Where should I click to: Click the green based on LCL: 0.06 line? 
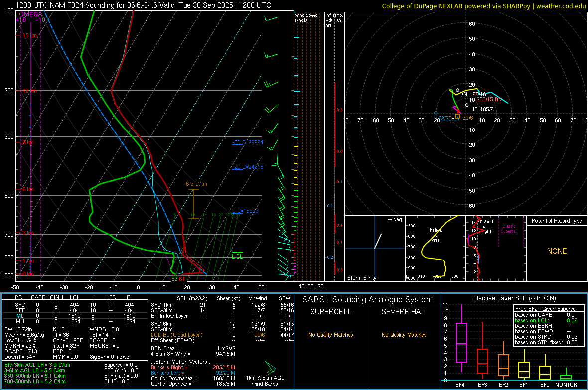pyautogui.click(x=546, y=320)
